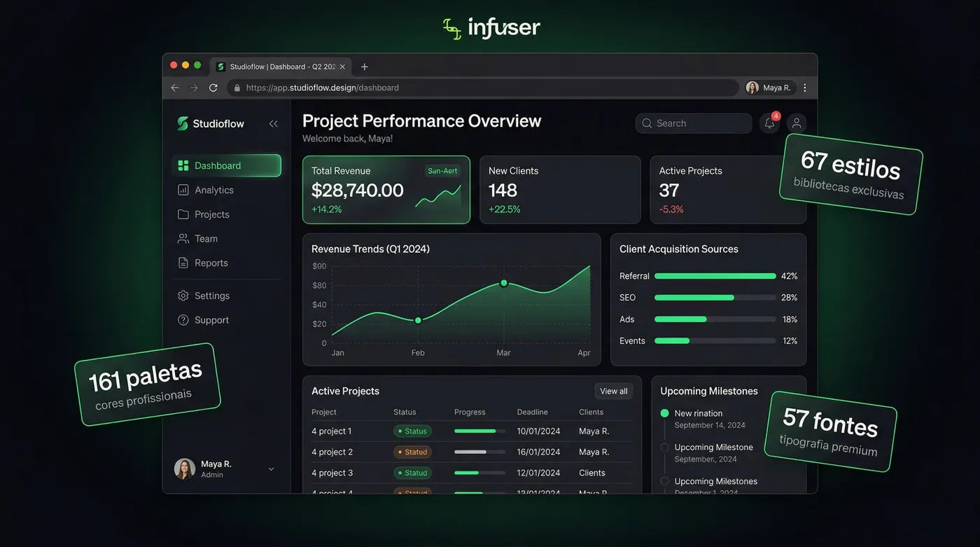Screen dimensions: 980x547
Task: Go to Projects in the sidebar
Action: tap(212, 214)
